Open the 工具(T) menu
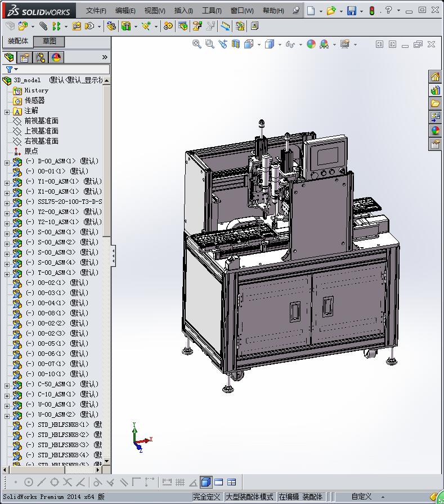The width and height of the screenshot is (444, 504). pyautogui.click(x=212, y=11)
